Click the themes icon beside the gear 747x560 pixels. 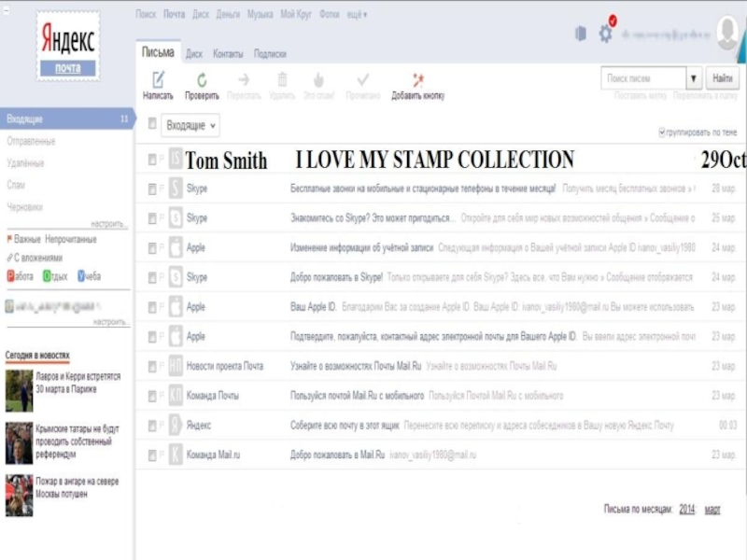581,34
